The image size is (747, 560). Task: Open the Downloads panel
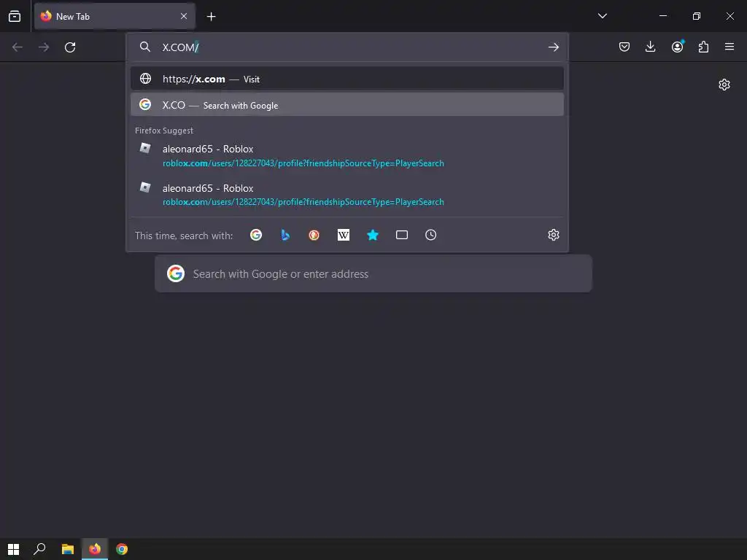coord(650,47)
